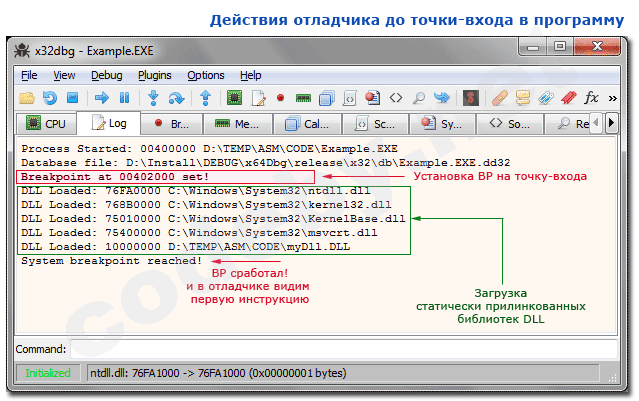Maximize the x32dbg window
Screen dimensions: 639x401
pyautogui.click(x=560, y=47)
